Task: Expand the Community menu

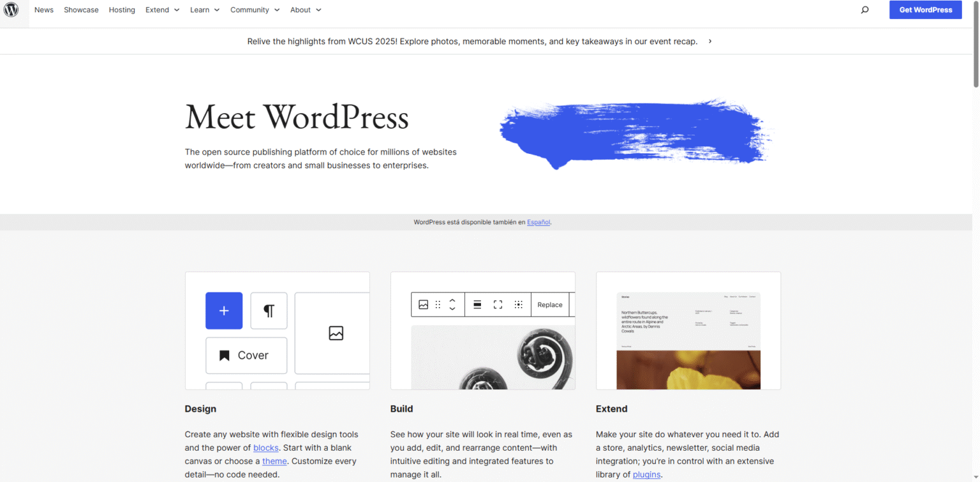Action: point(255,10)
